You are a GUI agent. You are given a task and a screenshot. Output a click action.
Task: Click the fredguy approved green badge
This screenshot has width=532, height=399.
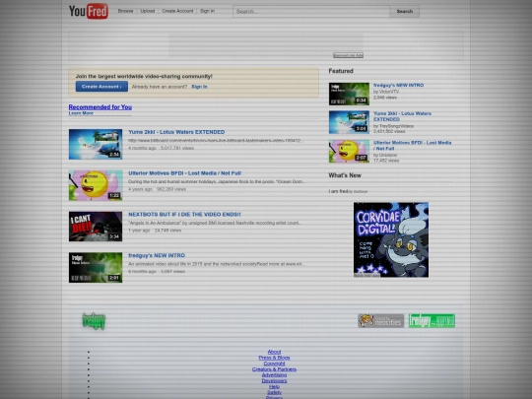[432, 320]
